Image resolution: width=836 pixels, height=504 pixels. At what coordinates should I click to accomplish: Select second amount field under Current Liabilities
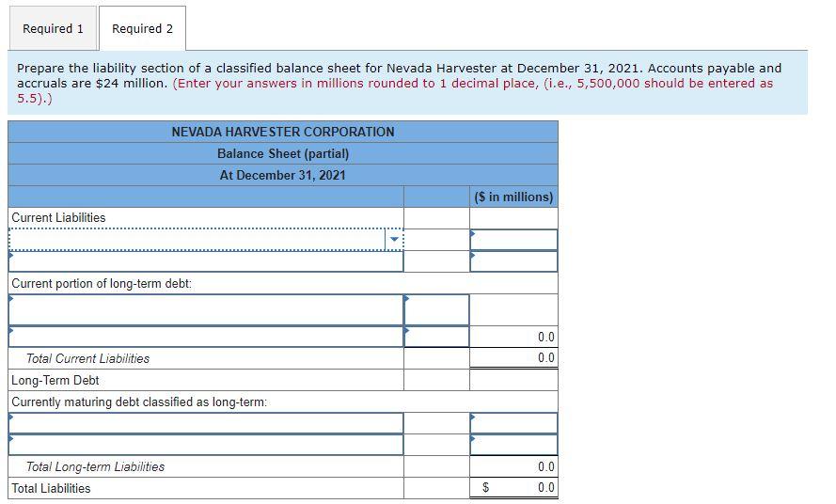514,261
